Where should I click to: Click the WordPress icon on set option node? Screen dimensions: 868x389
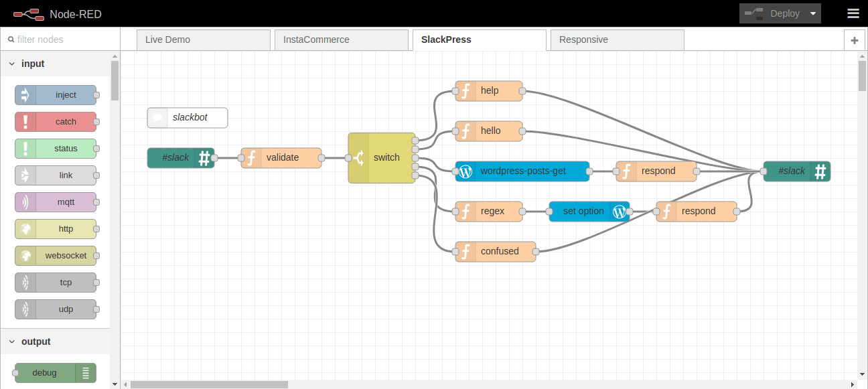pos(620,212)
